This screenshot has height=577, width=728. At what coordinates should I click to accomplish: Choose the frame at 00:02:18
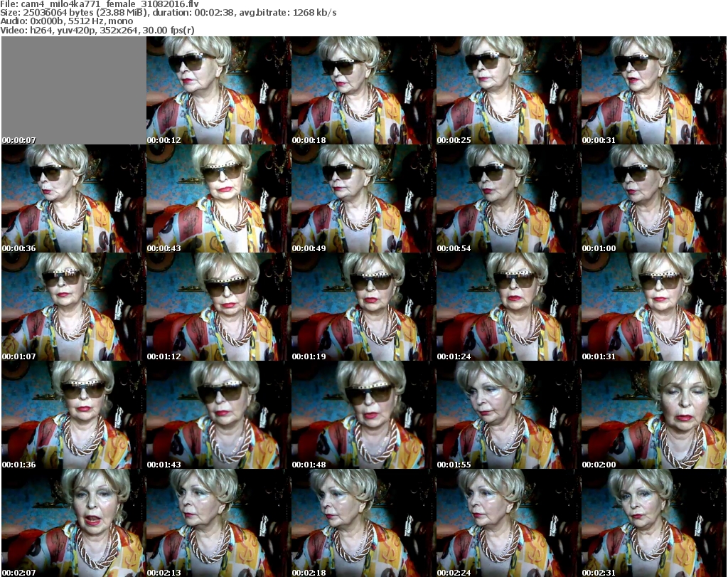[x=363, y=523]
